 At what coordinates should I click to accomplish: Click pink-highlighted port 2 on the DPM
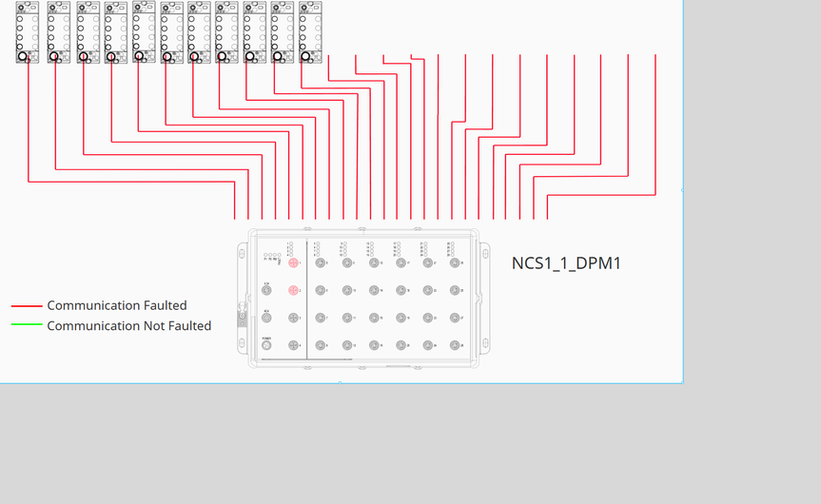click(x=294, y=290)
